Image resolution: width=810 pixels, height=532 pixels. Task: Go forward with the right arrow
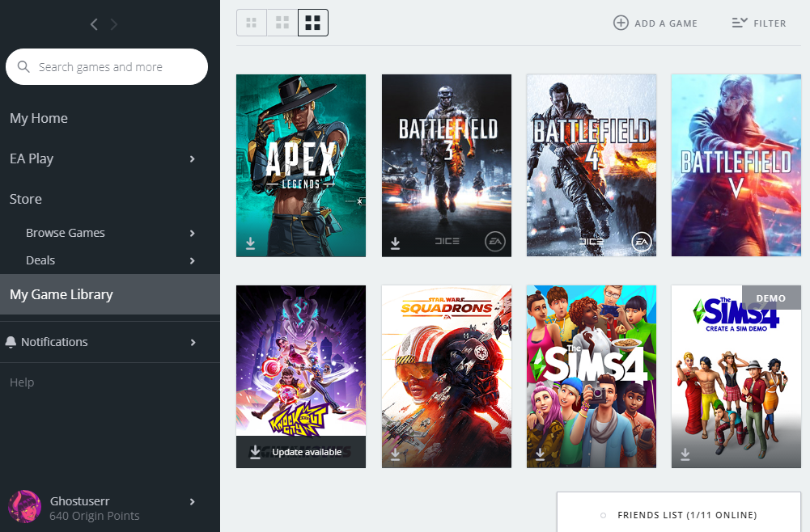pos(113,24)
